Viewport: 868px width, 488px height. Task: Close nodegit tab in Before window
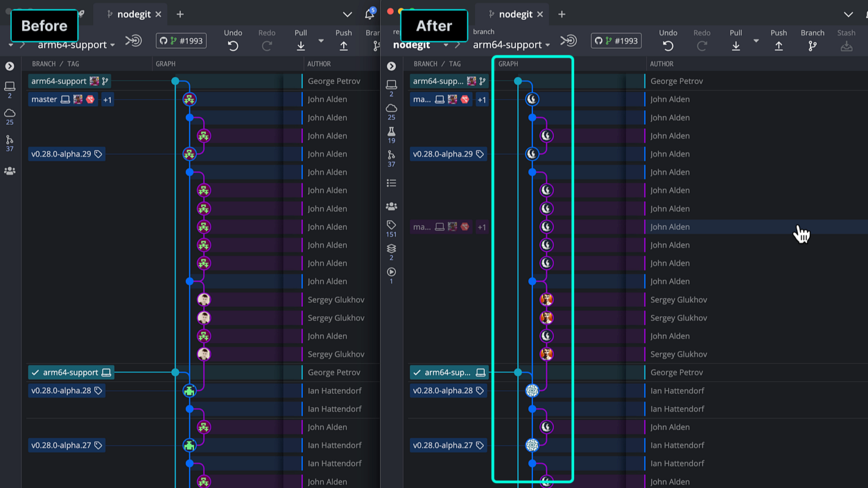(158, 14)
